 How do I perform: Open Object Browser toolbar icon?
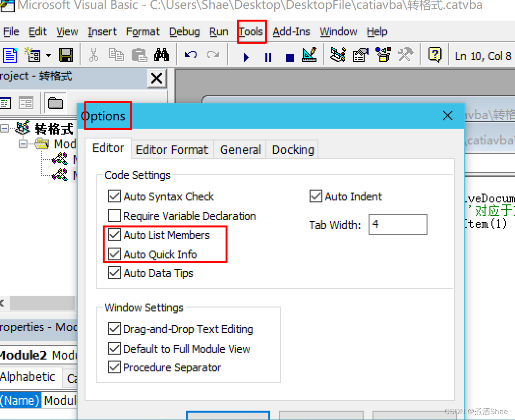tap(383, 55)
